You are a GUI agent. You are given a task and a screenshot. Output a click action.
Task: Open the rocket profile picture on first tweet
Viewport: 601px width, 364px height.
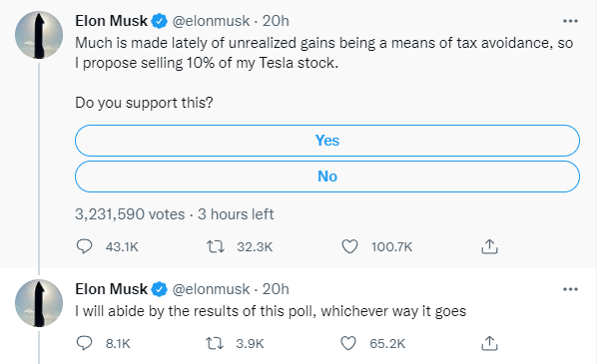(x=39, y=35)
